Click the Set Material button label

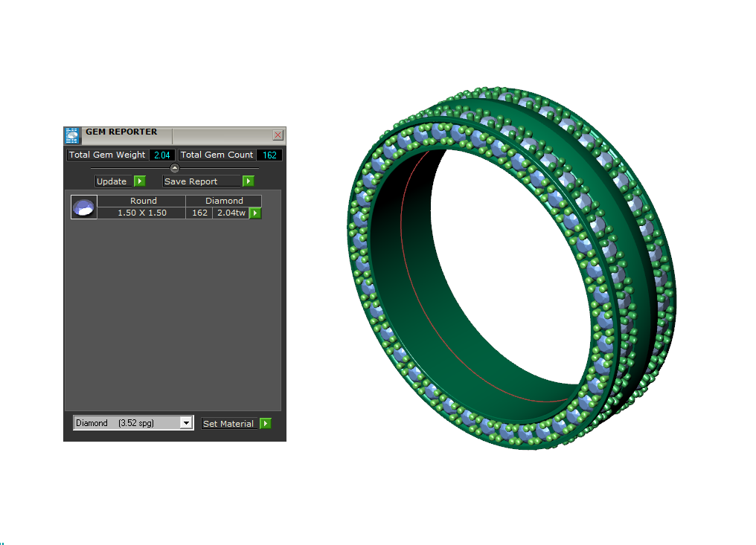228,423
